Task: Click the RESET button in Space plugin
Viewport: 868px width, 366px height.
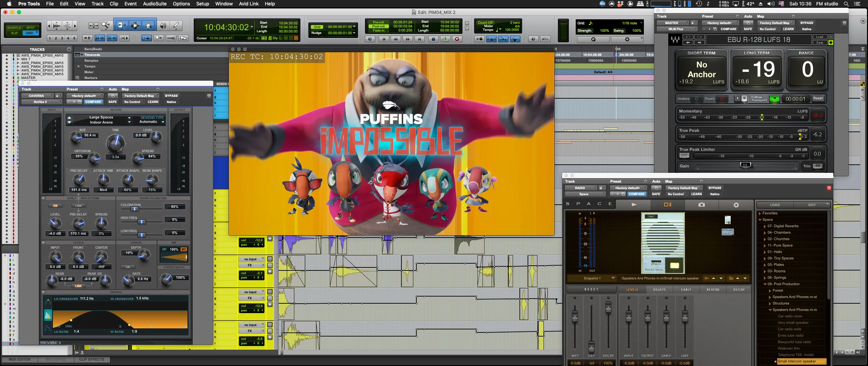Action: pyautogui.click(x=591, y=289)
